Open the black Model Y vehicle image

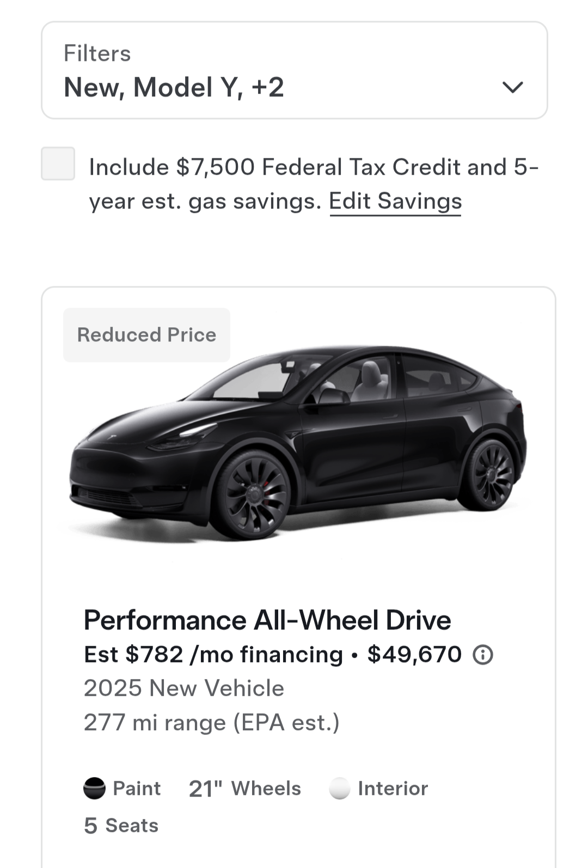(x=297, y=442)
